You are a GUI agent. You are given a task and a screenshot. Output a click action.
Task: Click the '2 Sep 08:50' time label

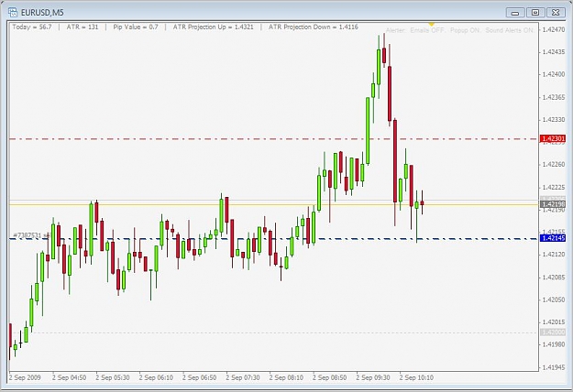pos(330,377)
